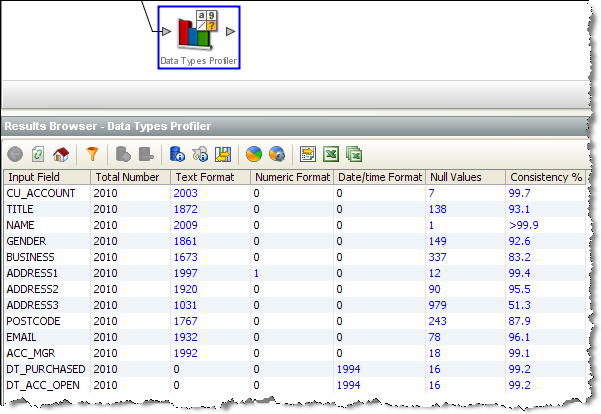Open the orange funnel filter tool
The height and width of the screenshot is (414, 601).
pos(92,154)
